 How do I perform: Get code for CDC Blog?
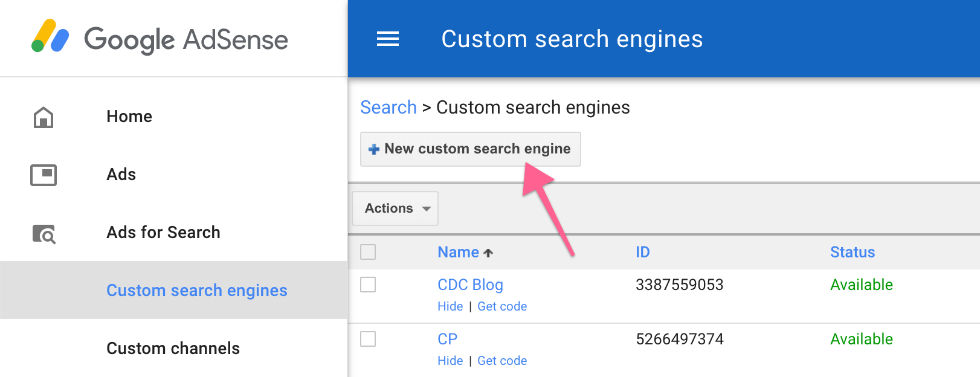pyautogui.click(x=502, y=306)
